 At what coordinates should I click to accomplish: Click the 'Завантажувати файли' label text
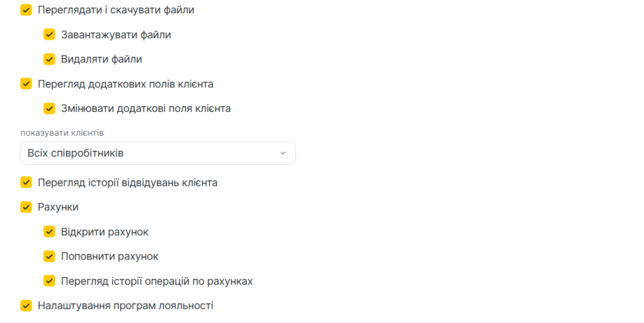(116, 35)
